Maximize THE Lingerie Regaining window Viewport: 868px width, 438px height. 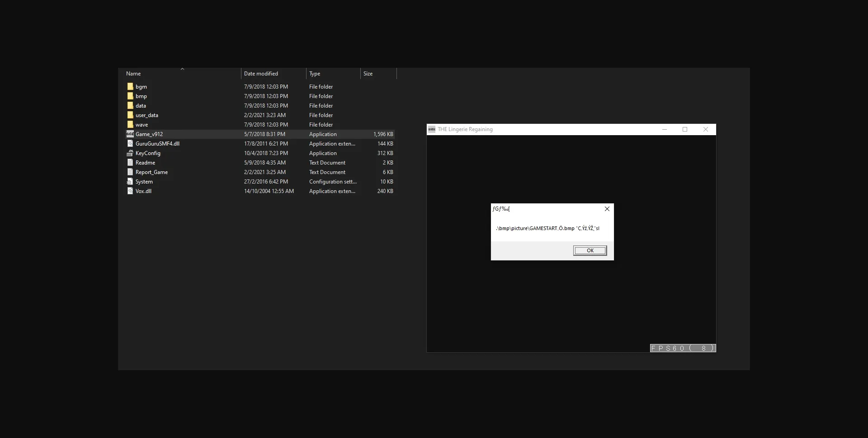(x=685, y=129)
